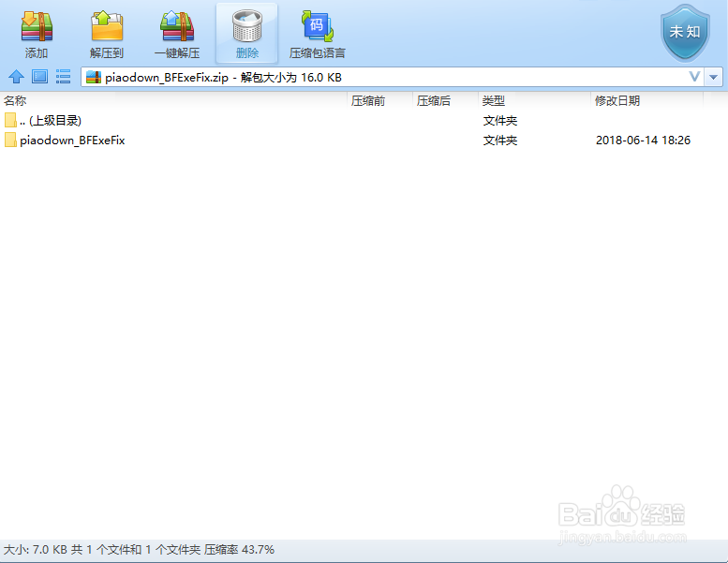
Task: Click the zip archive icon in address bar
Action: point(94,77)
